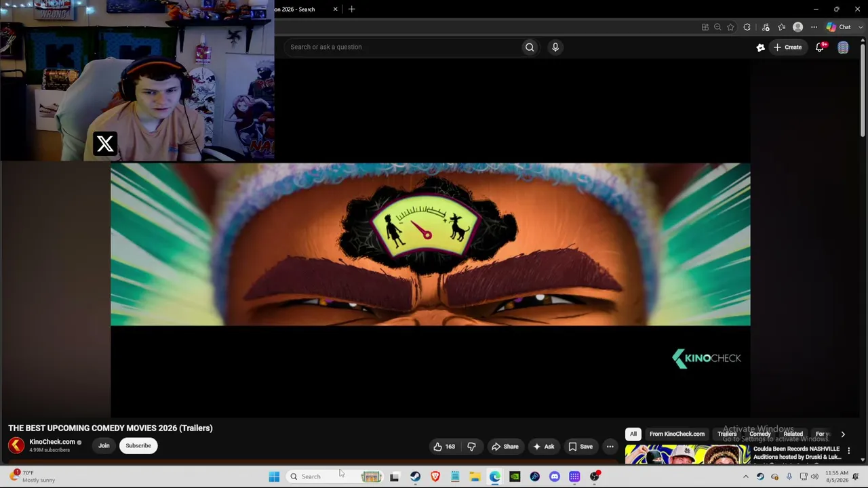
Task: Select the All filter chip
Action: 633,434
